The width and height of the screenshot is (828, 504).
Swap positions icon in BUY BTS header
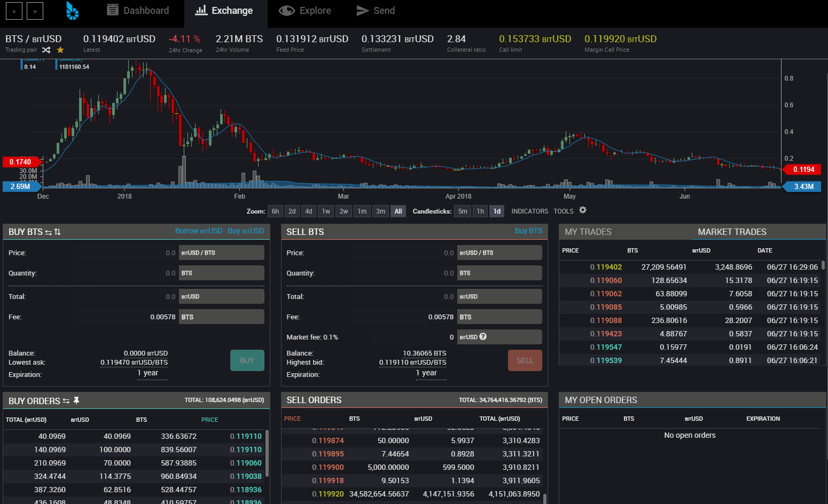(49, 232)
